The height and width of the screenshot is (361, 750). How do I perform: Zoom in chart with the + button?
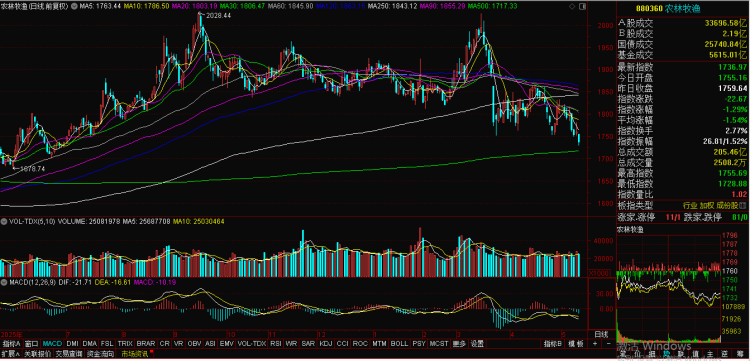pyautogui.click(x=595, y=343)
